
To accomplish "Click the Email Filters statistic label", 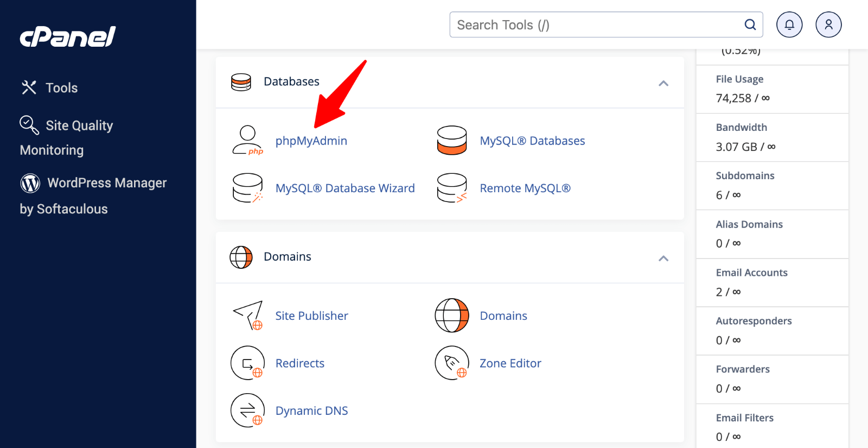I will click(744, 418).
